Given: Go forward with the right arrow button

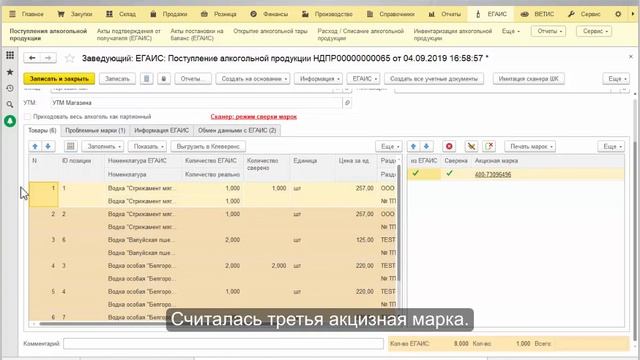Looking at the screenshot, I should pos(48,58).
